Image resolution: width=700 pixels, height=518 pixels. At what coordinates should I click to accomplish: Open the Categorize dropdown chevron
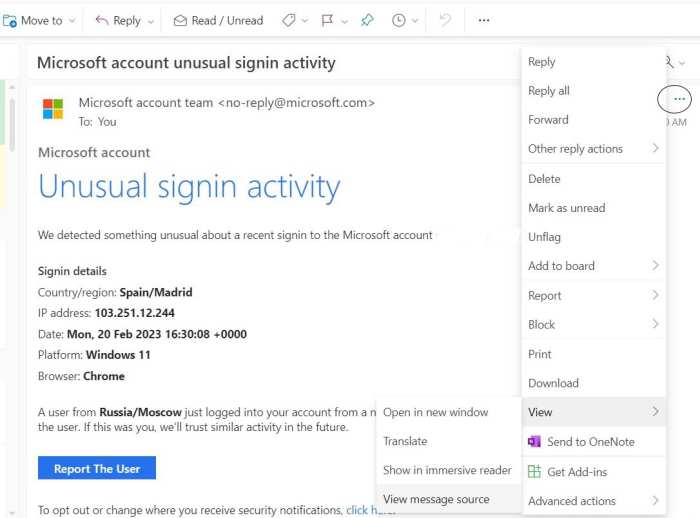pos(305,21)
